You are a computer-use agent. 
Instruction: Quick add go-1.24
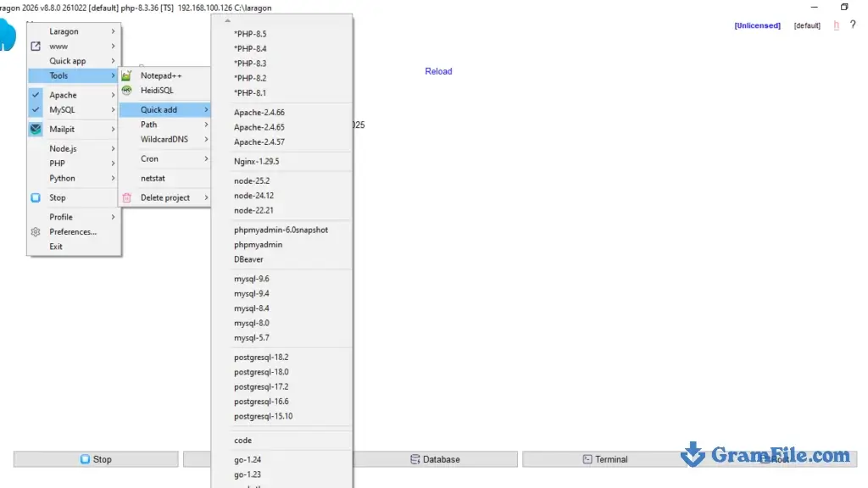(x=282, y=460)
